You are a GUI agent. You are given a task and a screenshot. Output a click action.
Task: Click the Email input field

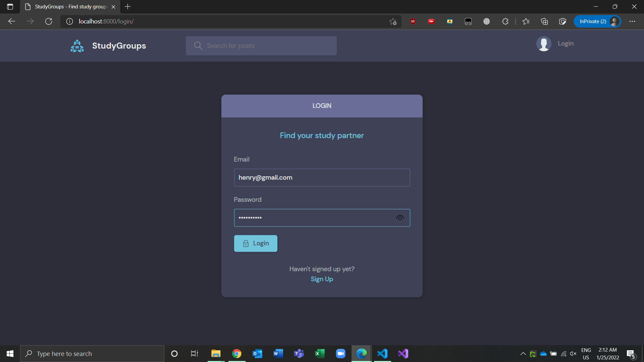point(322,178)
